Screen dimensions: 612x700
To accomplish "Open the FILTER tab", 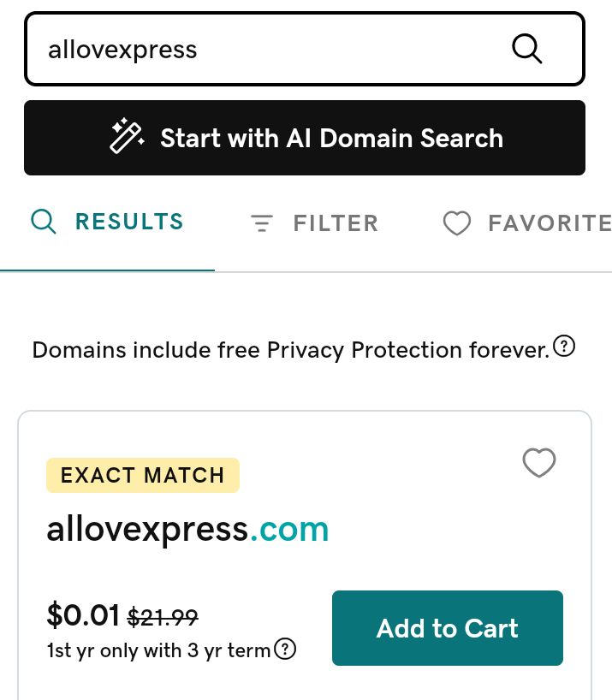I will [x=314, y=223].
